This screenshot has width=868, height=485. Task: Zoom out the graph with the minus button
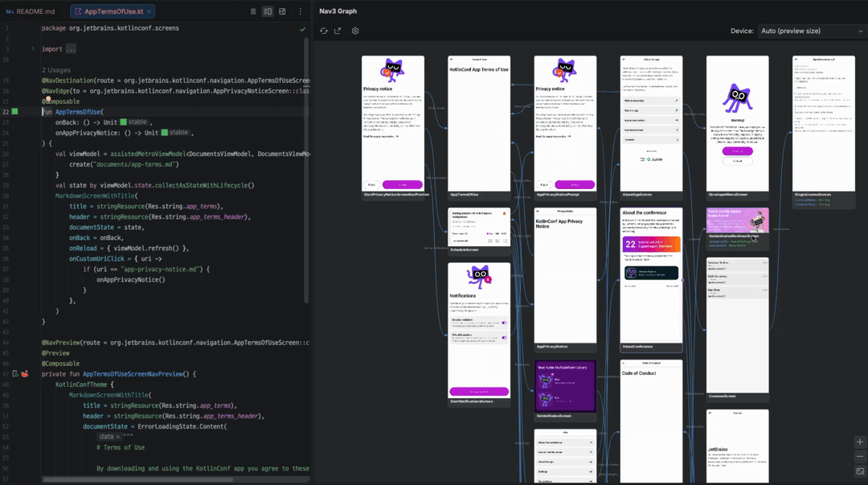[x=860, y=456]
